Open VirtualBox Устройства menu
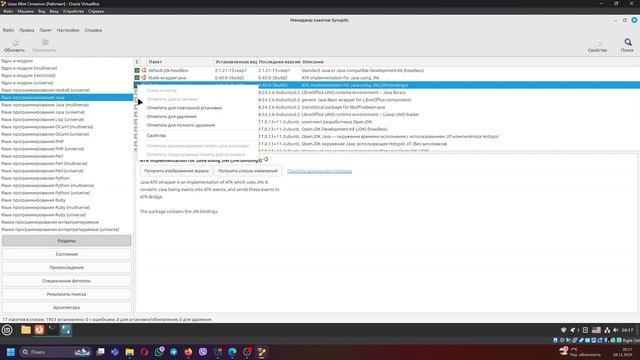This screenshot has width=640, height=360. pos(73,11)
